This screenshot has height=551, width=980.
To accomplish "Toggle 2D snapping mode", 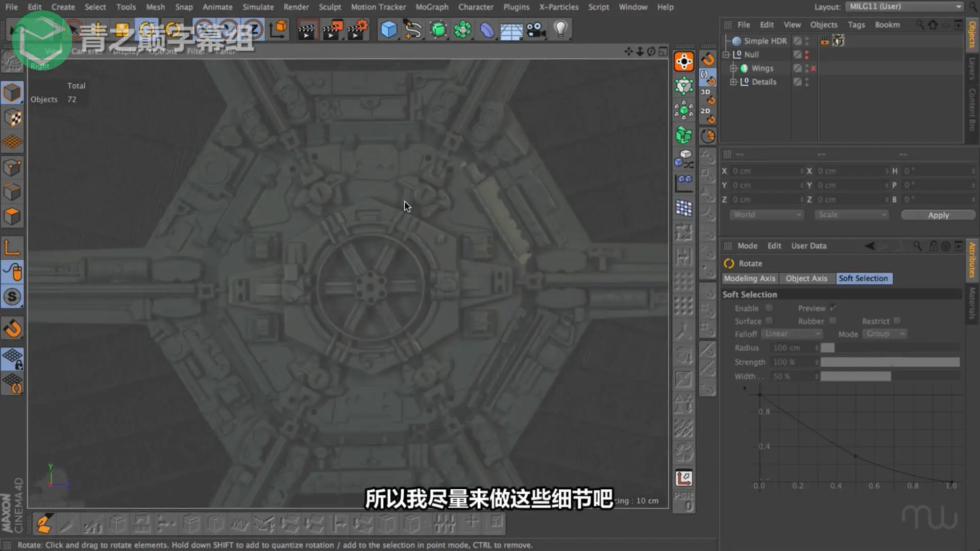I will coord(707,115).
